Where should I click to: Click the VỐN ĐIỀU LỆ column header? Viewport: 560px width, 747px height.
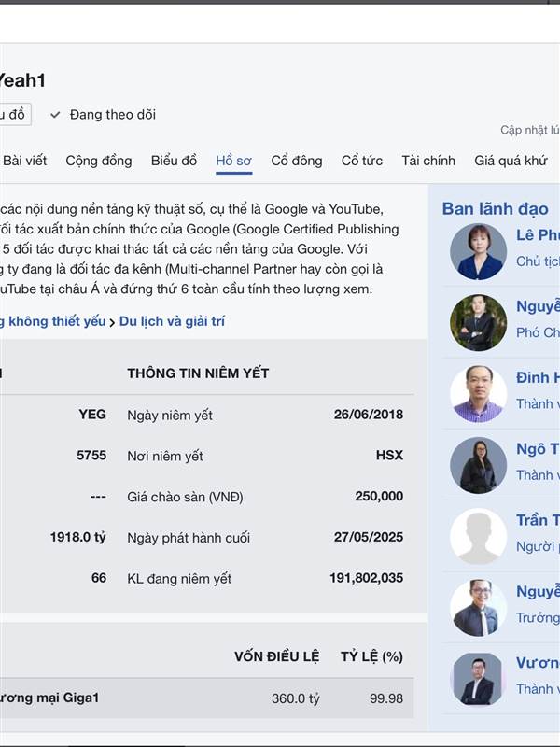pyautogui.click(x=276, y=656)
